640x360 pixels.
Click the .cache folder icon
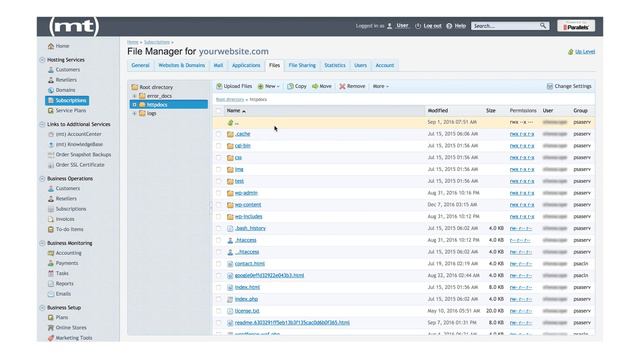coord(230,134)
